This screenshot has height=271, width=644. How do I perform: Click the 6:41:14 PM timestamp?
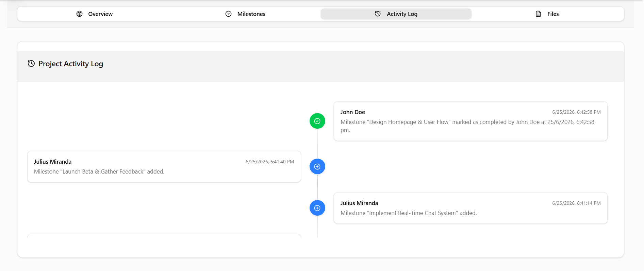pos(576,203)
